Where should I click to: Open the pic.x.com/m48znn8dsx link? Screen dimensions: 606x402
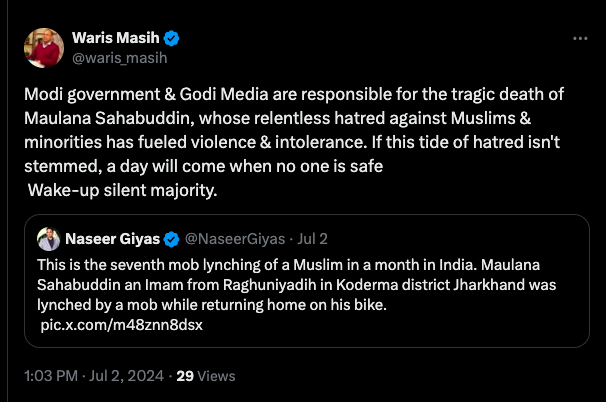120,326
